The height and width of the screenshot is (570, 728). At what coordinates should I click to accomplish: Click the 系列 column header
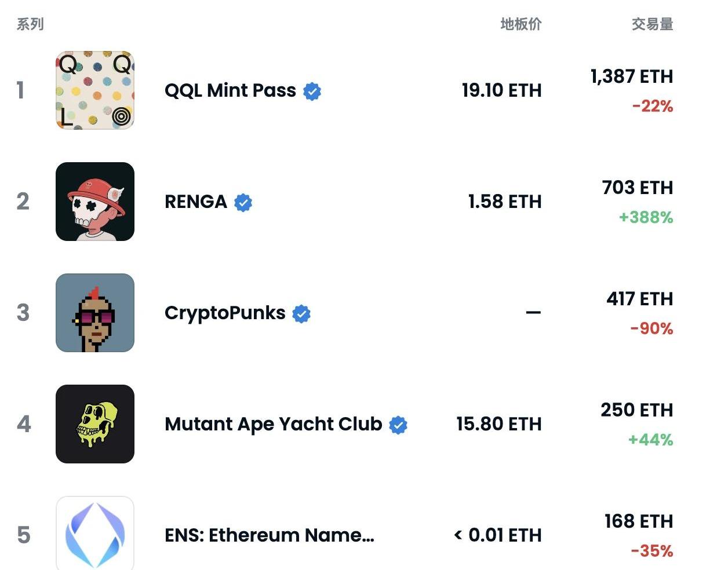30,24
